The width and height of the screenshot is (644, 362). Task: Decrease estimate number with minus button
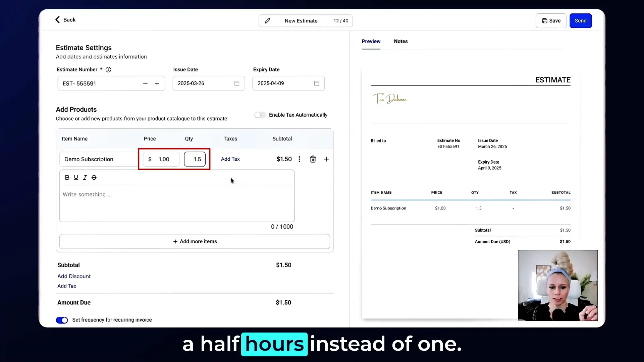click(145, 83)
